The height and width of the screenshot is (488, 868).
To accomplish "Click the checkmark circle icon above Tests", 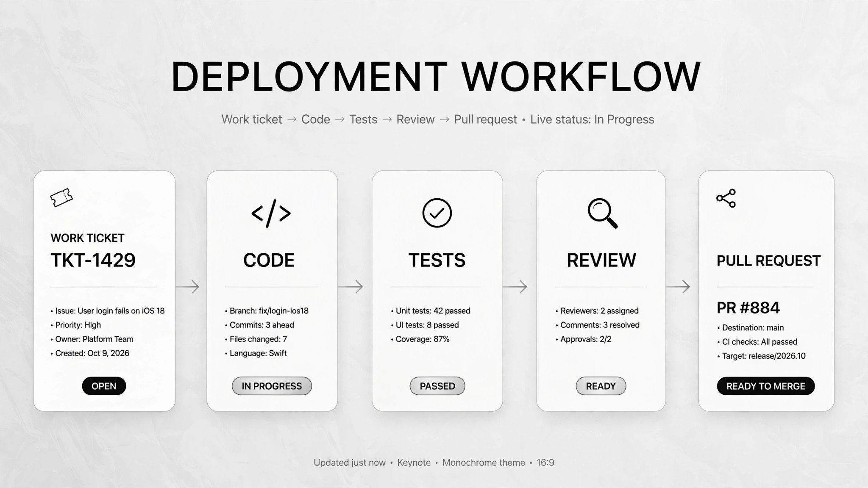I will (x=437, y=213).
